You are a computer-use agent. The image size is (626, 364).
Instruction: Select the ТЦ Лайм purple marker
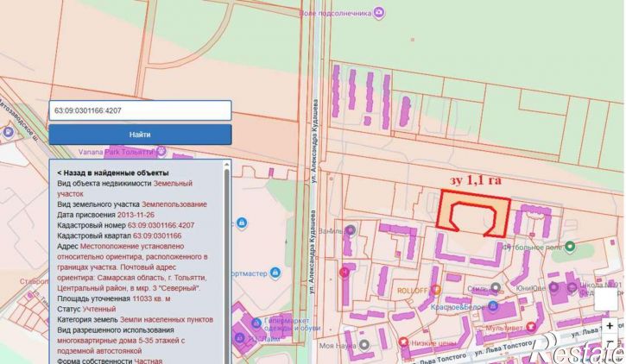coord(239,339)
